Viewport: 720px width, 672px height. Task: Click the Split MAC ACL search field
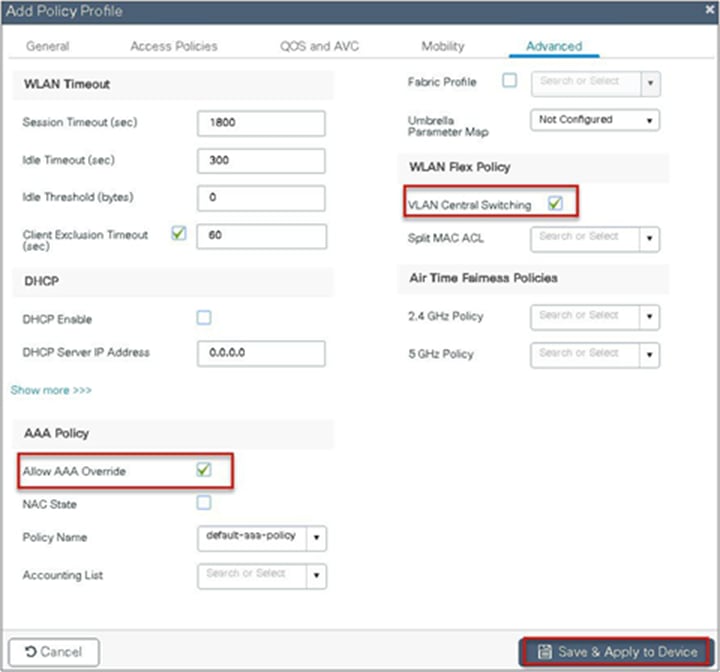[x=585, y=239]
